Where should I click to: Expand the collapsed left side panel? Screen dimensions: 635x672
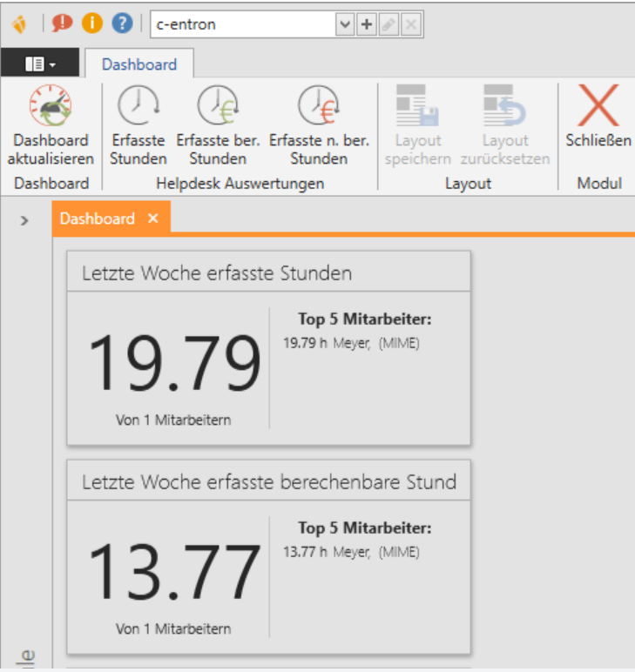click(24, 221)
